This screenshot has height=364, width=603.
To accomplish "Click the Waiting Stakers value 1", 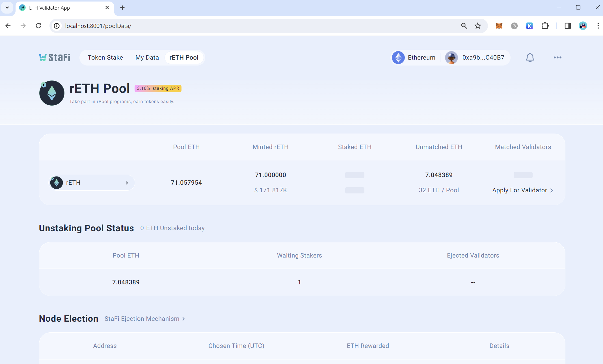I will point(299,282).
